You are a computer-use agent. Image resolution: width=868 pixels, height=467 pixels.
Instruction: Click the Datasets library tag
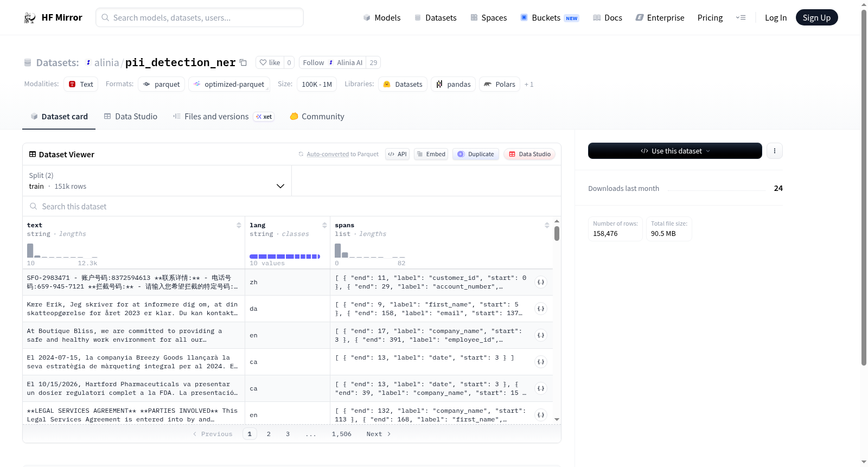(x=403, y=84)
